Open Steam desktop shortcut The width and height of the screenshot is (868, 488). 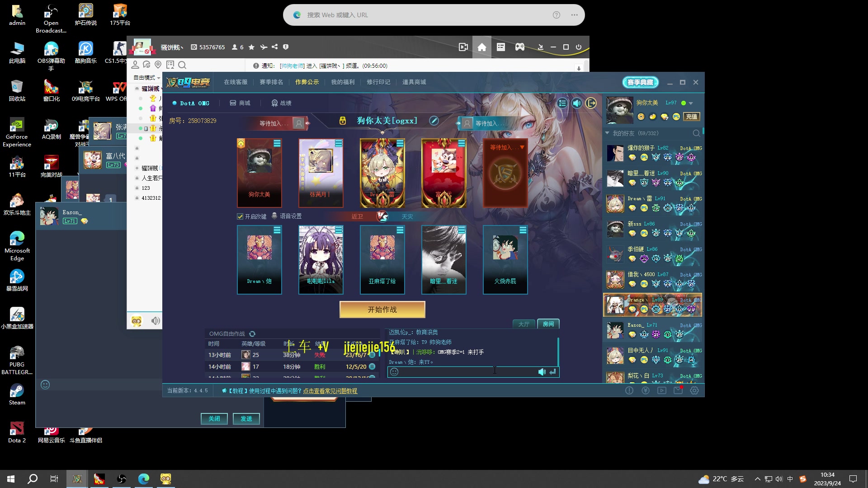[x=17, y=394]
